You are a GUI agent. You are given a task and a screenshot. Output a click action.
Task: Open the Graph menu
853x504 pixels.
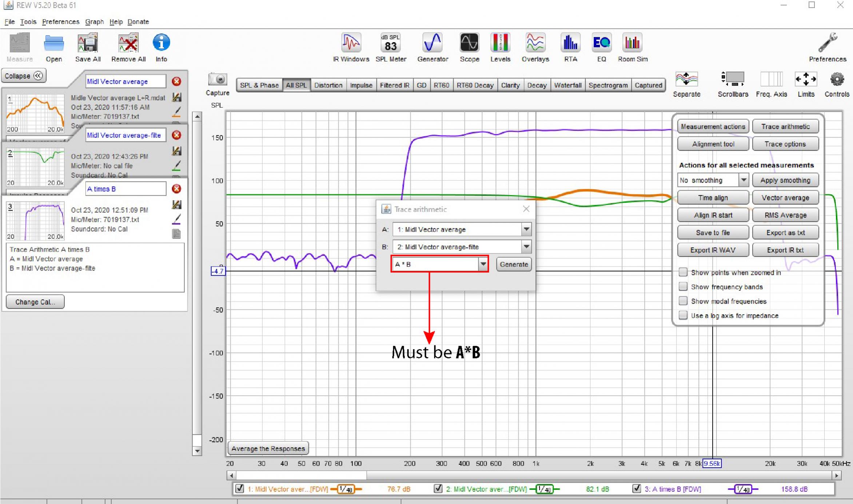click(94, 22)
